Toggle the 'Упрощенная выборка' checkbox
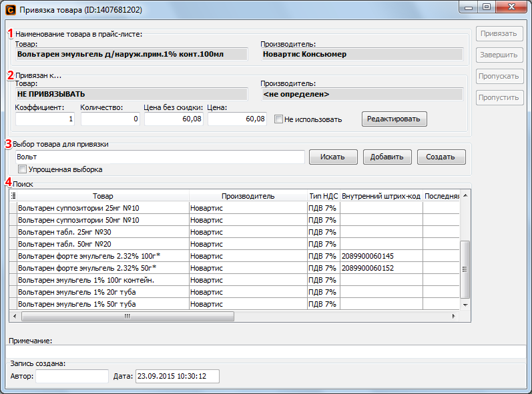Image resolution: width=532 pixels, height=394 pixels. [23, 169]
